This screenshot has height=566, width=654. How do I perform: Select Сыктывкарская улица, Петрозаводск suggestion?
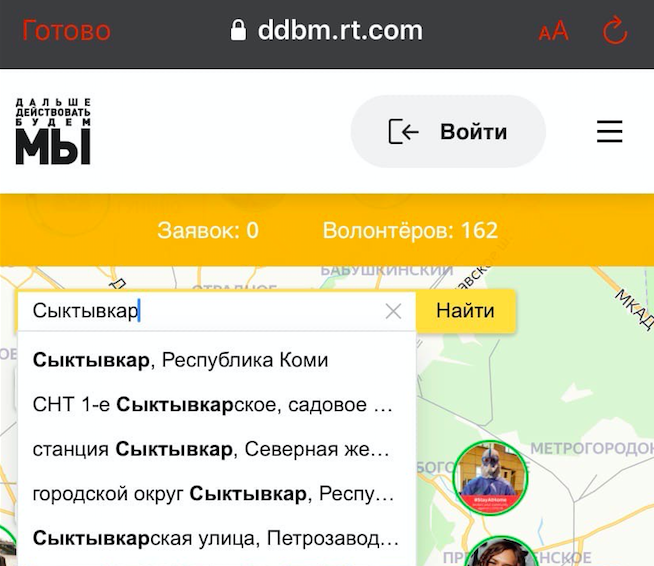coord(215,540)
